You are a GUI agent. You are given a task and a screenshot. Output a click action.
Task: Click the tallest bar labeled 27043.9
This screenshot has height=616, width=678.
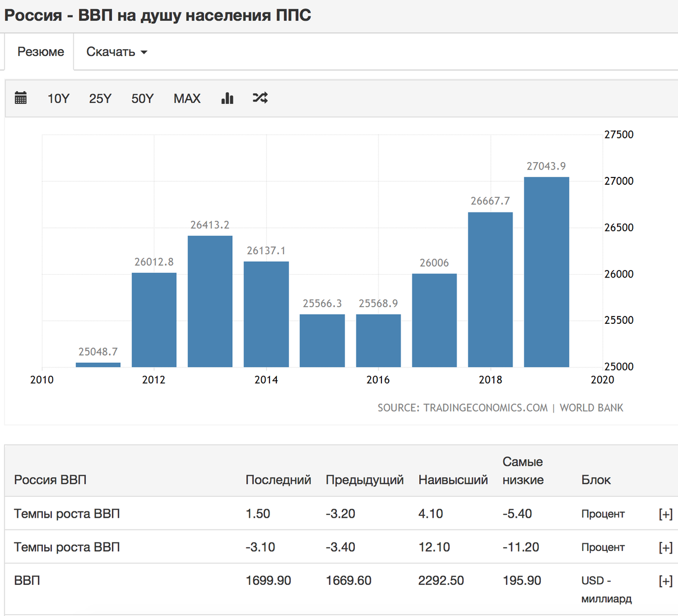coord(546,272)
